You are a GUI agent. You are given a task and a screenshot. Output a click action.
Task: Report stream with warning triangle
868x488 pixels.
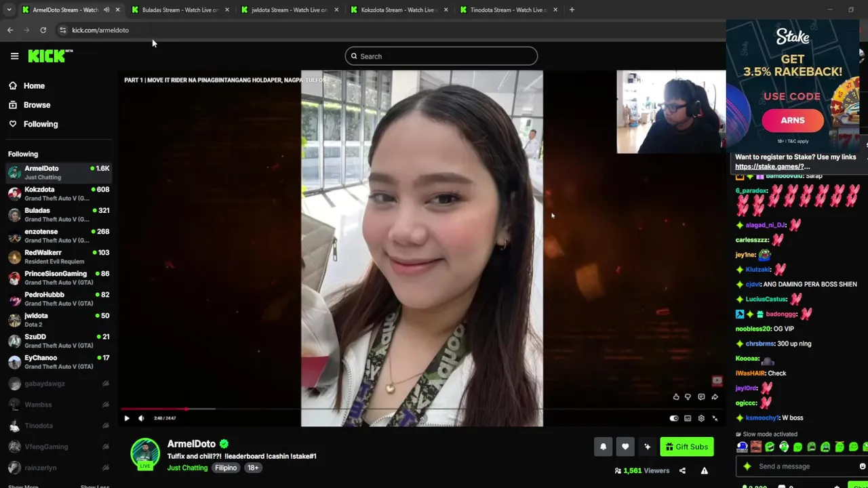(x=705, y=470)
